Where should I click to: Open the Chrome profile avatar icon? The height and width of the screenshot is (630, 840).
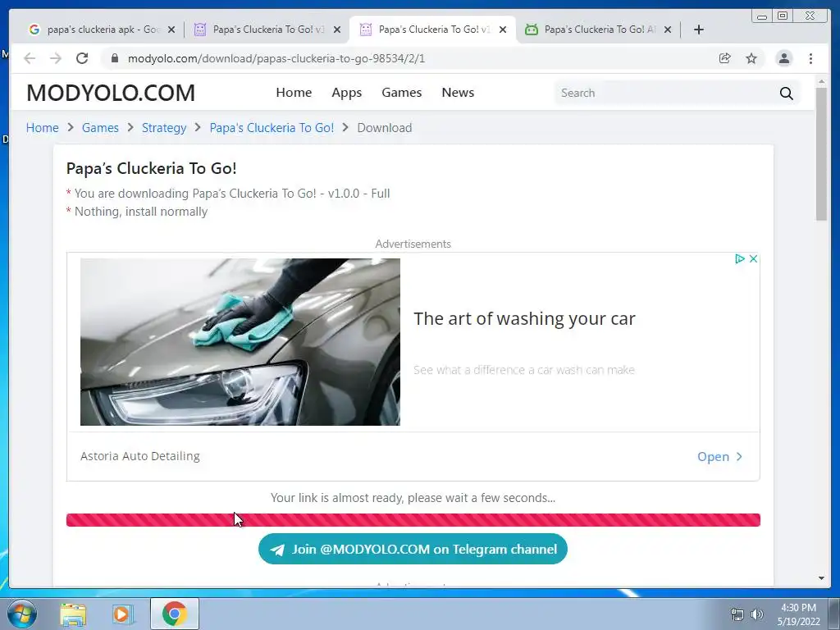click(783, 58)
